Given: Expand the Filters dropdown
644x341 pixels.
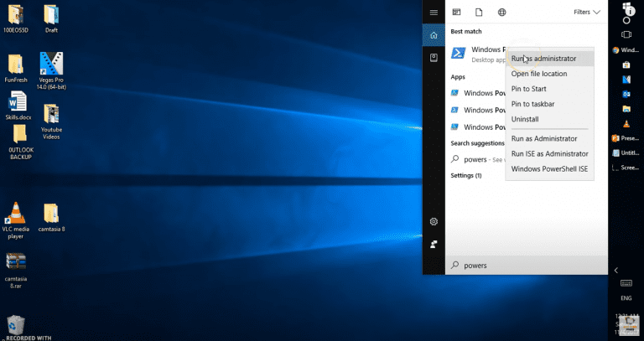Looking at the screenshot, I should [x=586, y=13].
